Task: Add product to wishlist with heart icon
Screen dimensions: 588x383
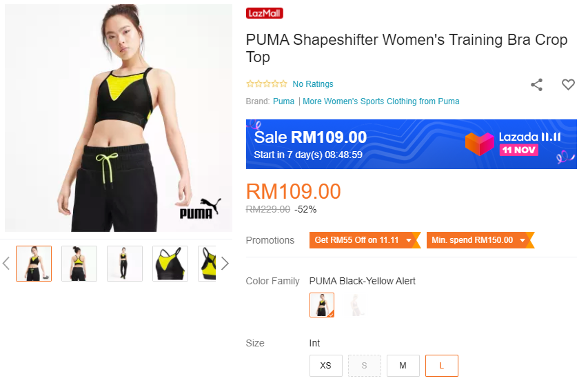Action: pyautogui.click(x=568, y=84)
